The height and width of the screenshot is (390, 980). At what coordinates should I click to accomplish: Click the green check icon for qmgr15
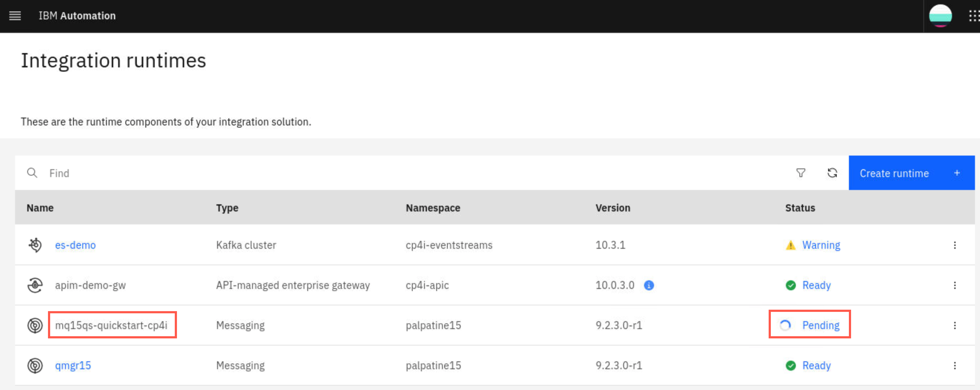click(x=791, y=366)
